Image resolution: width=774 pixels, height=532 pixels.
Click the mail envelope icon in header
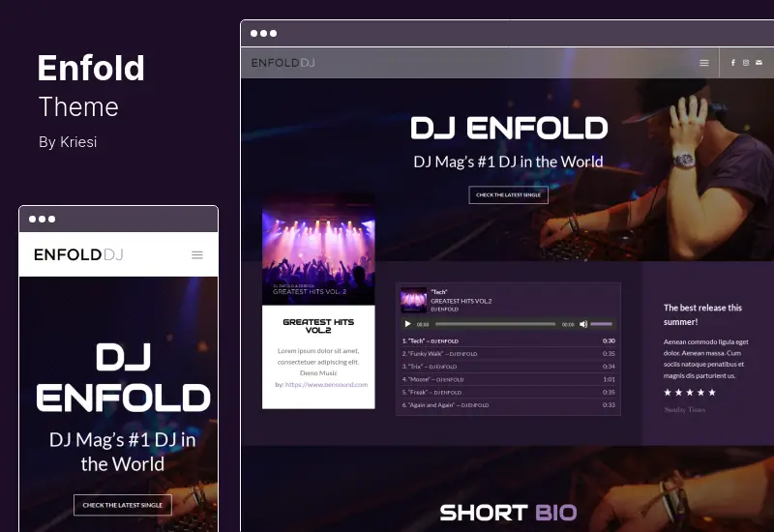(x=759, y=63)
